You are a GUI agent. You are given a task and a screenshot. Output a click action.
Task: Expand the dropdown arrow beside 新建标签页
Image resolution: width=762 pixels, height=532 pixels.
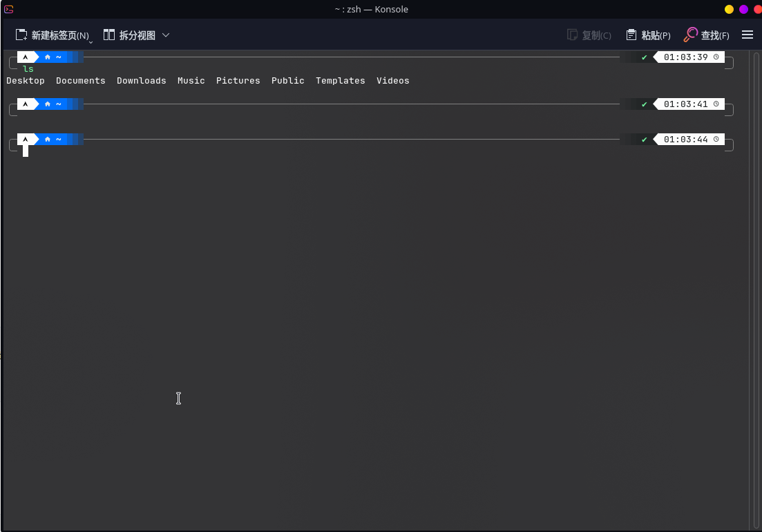click(91, 42)
